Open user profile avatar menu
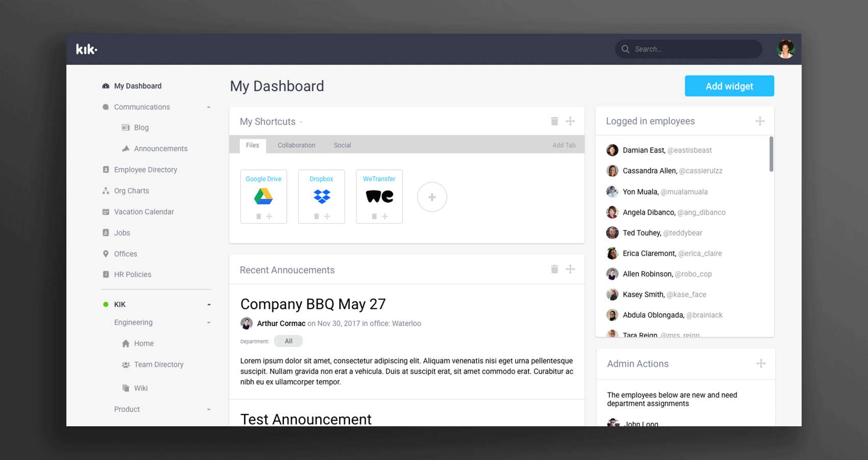The width and height of the screenshot is (868, 460). pyautogui.click(x=786, y=49)
